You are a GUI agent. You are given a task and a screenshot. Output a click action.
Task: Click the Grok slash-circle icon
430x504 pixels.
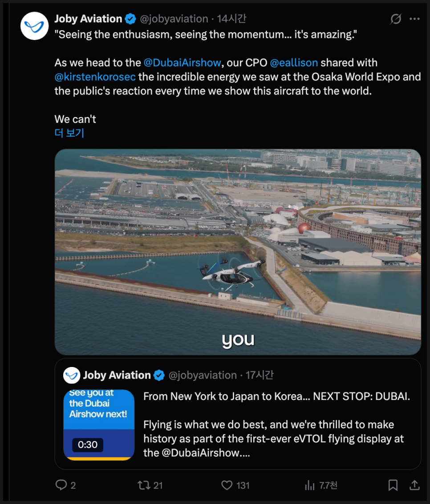[396, 19]
